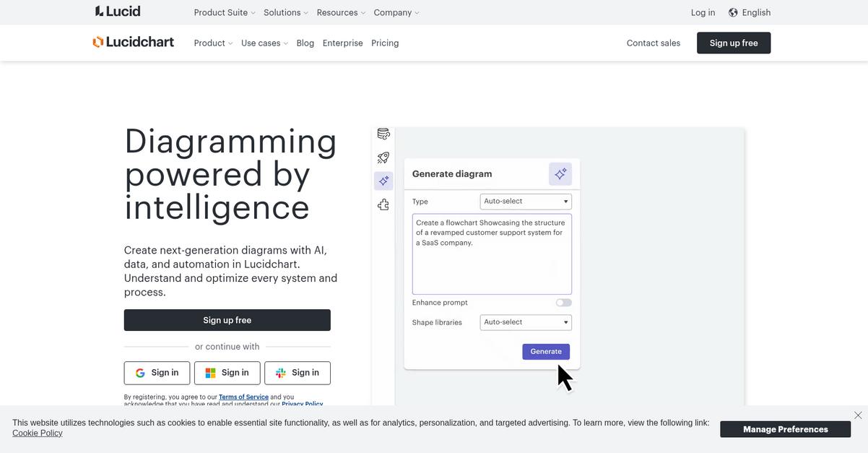Open the Terms of Service link
The height and width of the screenshot is (453, 868).
pyautogui.click(x=243, y=397)
